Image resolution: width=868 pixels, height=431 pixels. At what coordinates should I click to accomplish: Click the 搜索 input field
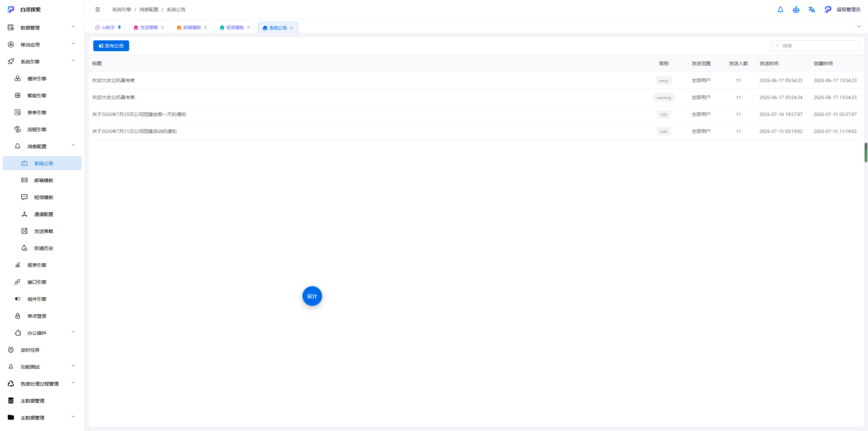tap(815, 46)
